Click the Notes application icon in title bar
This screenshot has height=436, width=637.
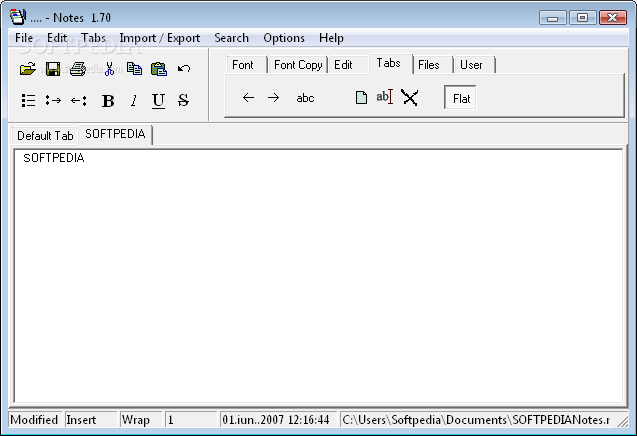(18, 17)
